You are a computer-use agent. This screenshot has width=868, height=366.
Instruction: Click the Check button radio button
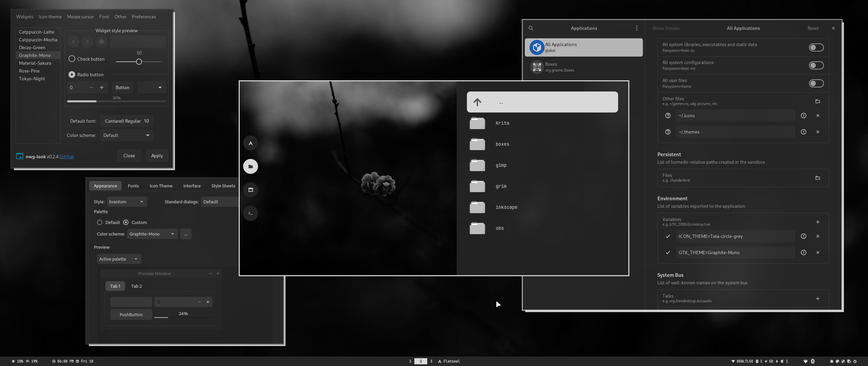coord(71,59)
